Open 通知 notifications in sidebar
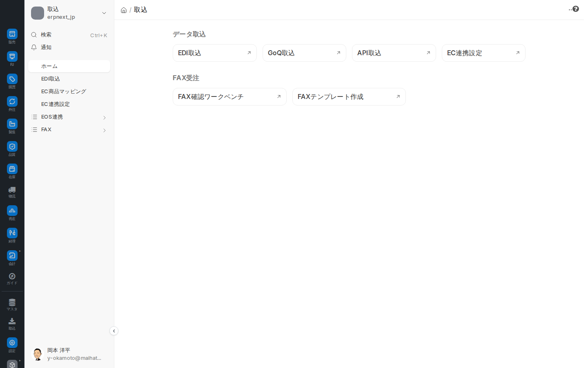Viewport: 588px width, 368px height. coord(69,47)
